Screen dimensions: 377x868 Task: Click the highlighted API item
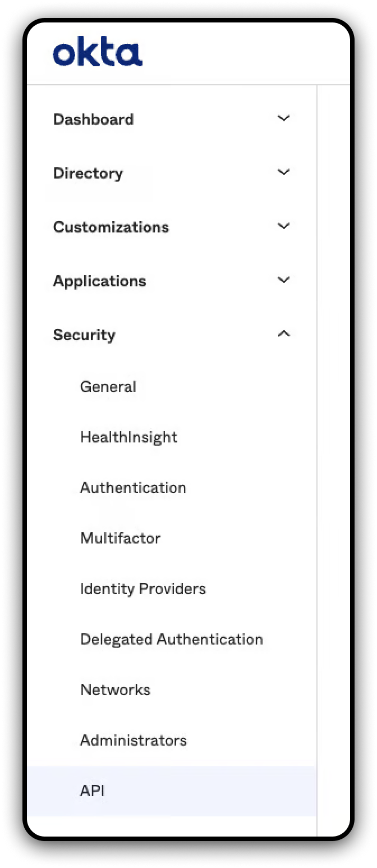[93, 791]
